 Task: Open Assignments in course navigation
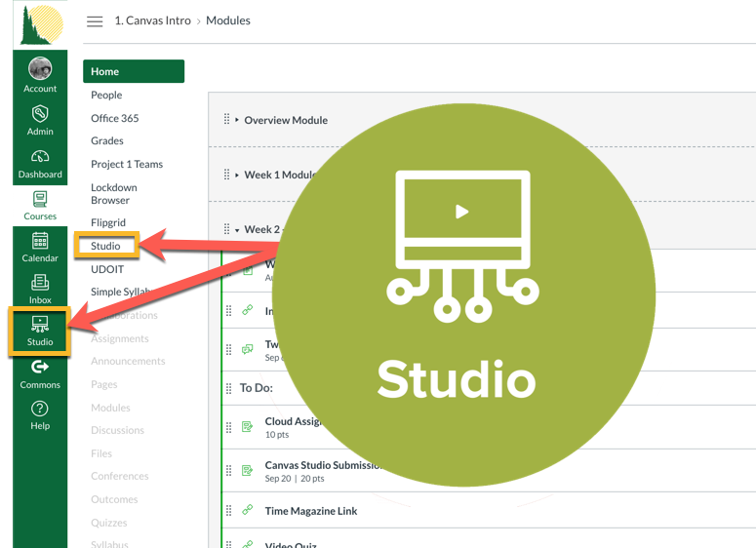120,338
